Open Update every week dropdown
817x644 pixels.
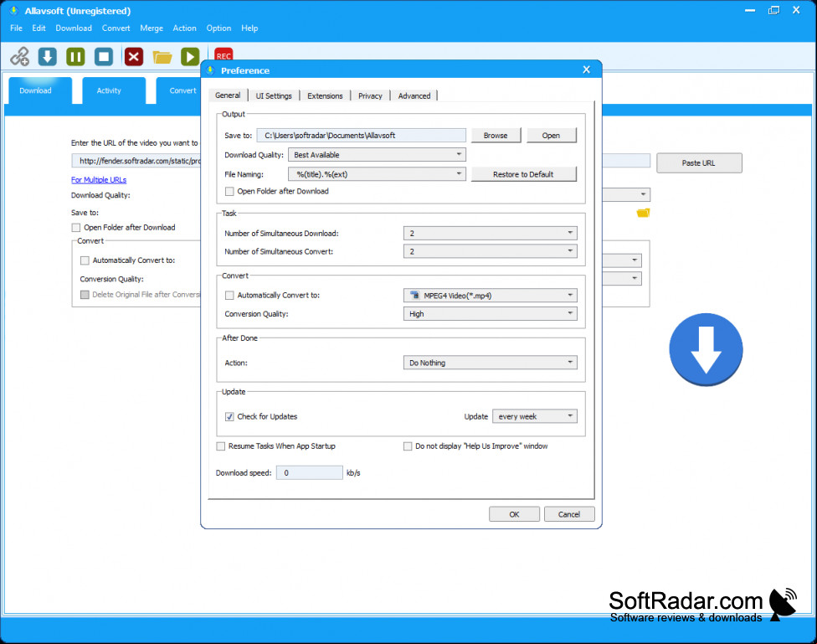535,416
